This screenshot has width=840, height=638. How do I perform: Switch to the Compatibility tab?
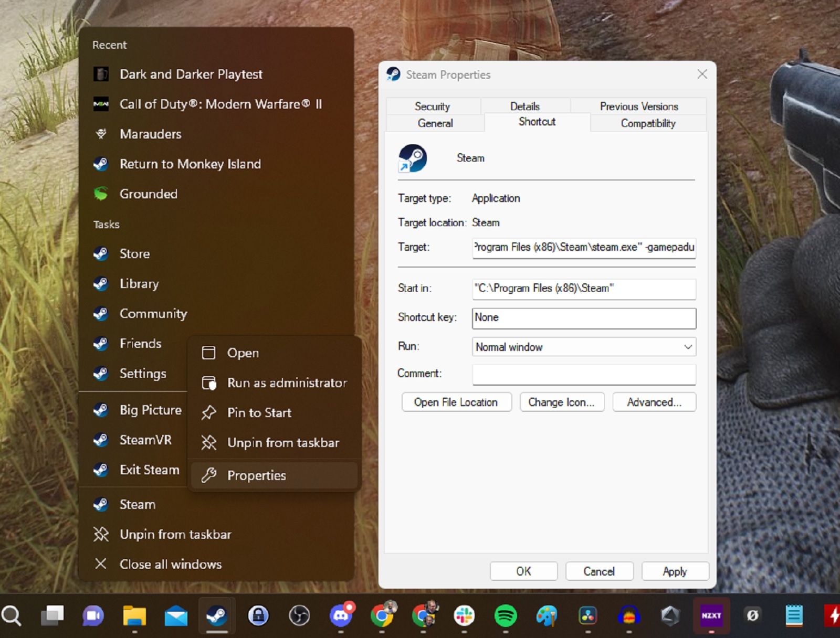pos(648,123)
